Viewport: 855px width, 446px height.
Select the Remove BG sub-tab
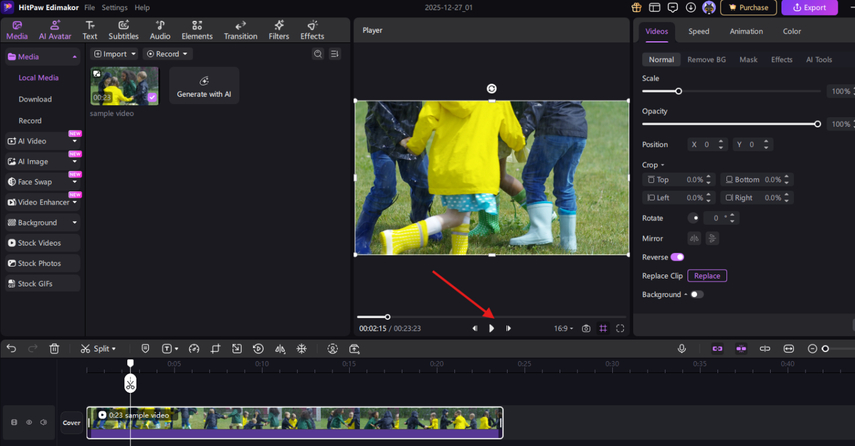[x=706, y=59]
